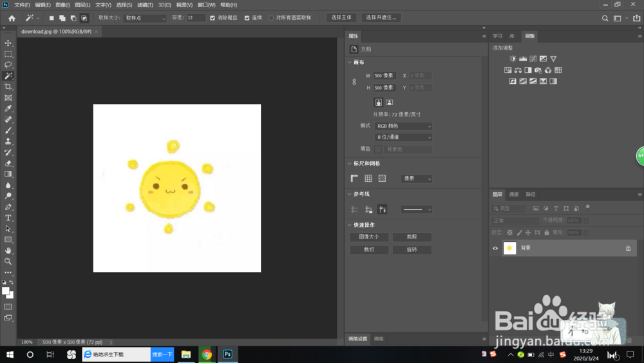Select the Dodge tool
This screenshot has width=644, height=363.
8,195
